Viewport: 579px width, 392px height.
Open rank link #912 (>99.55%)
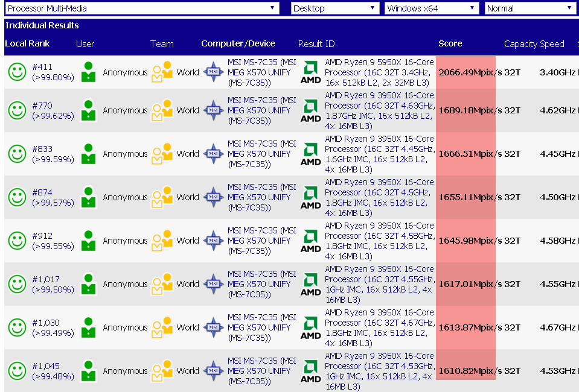point(53,241)
